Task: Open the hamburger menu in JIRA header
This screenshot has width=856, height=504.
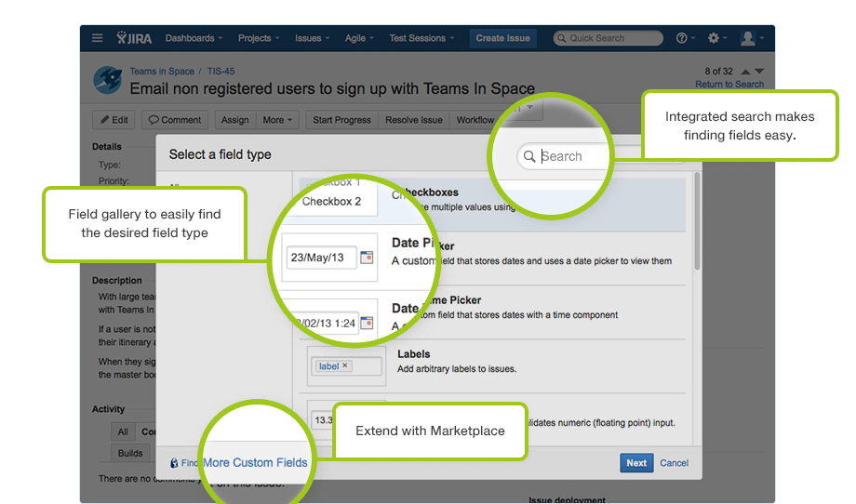Action: 97,38
